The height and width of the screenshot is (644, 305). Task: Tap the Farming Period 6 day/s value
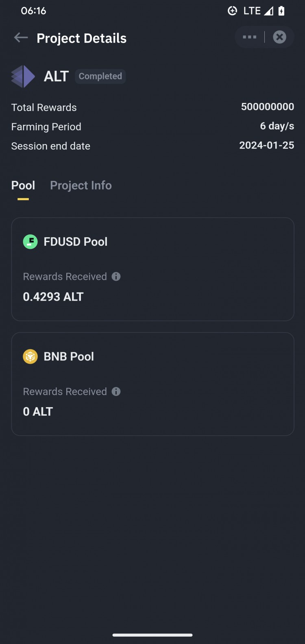pos(277,126)
